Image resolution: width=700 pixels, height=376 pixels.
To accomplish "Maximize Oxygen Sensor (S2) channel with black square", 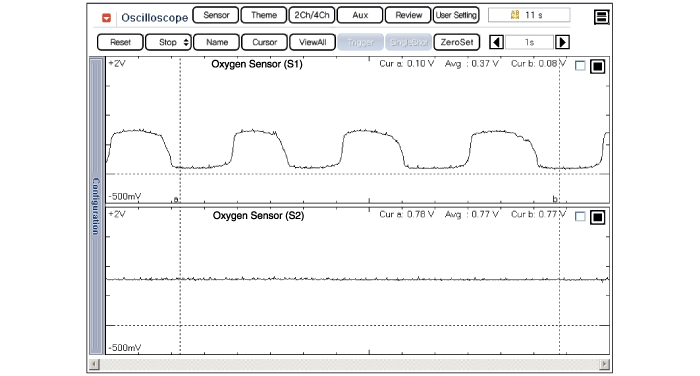I will [597, 217].
